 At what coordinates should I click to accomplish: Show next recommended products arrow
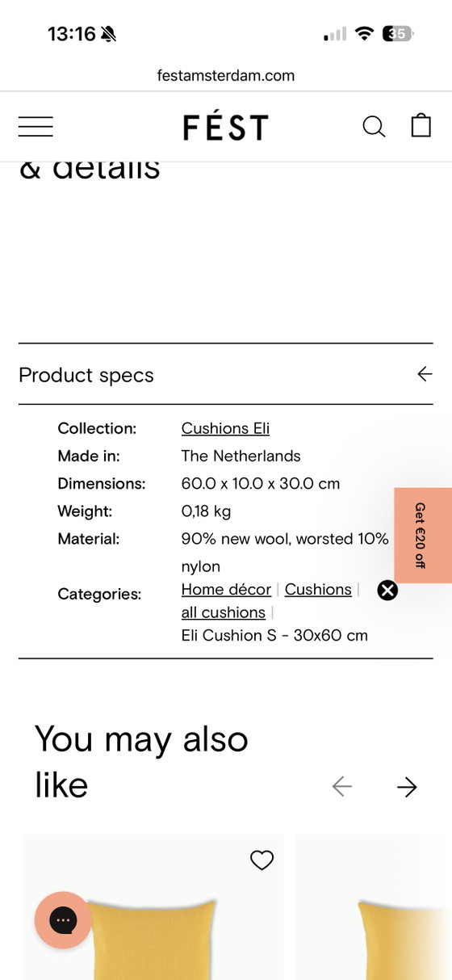(x=408, y=787)
